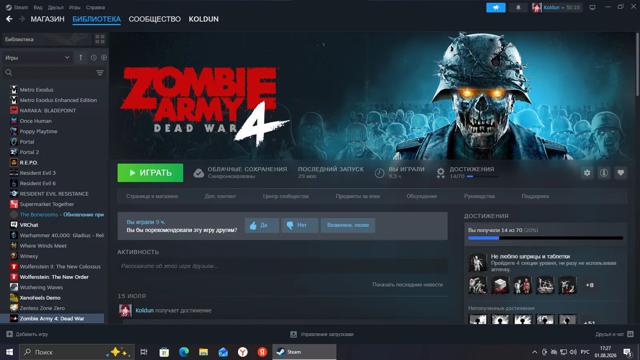
Task: Open the Community Hub link
Action: coord(286,196)
